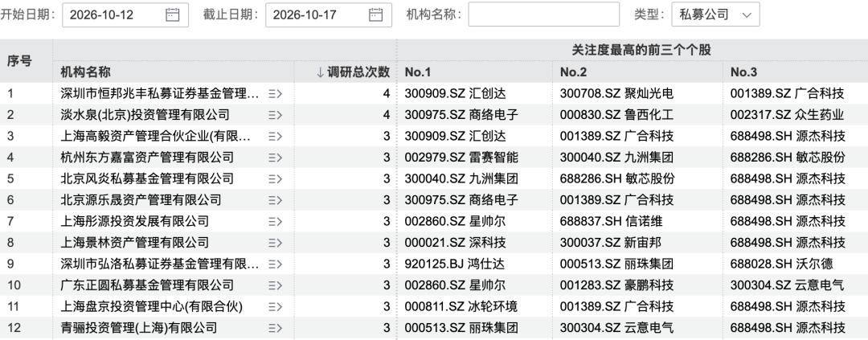Select 淡水泉(北京)投资管理有限公司 institution name

click(x=145, y=115)
